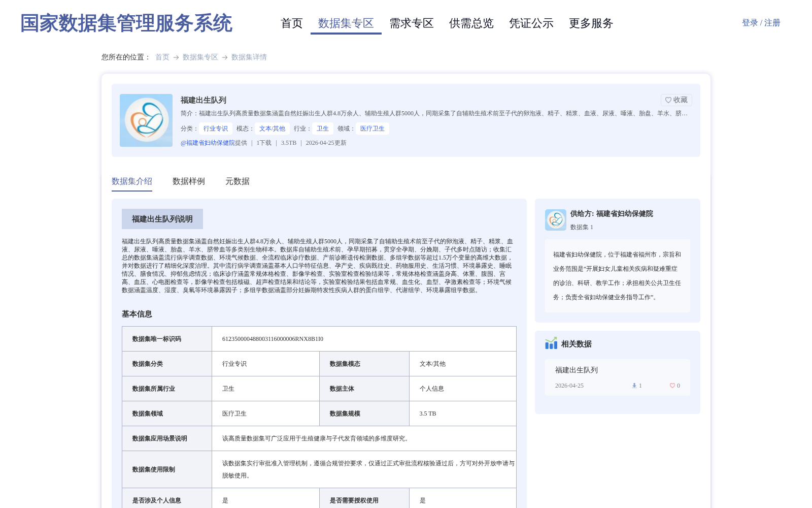Click the 福建出生队列 dataset logo thumbnail
Image resolution: width=812 pixels, height=508 pixels.
click(146, 120)
